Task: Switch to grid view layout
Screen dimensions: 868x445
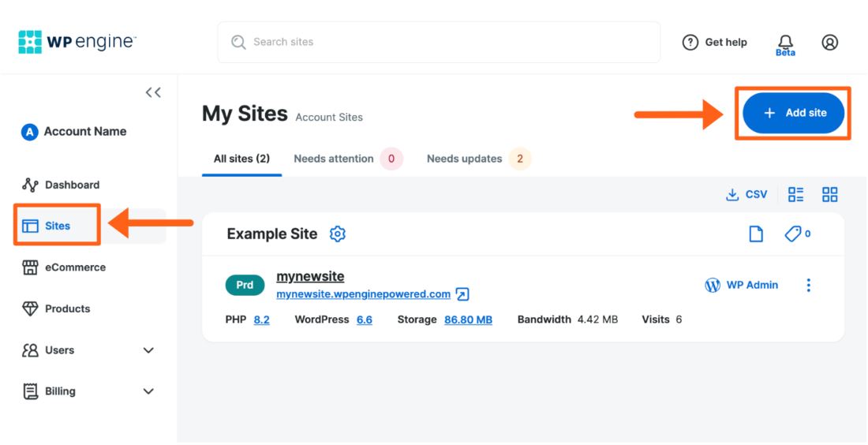Action: [830, 194]
